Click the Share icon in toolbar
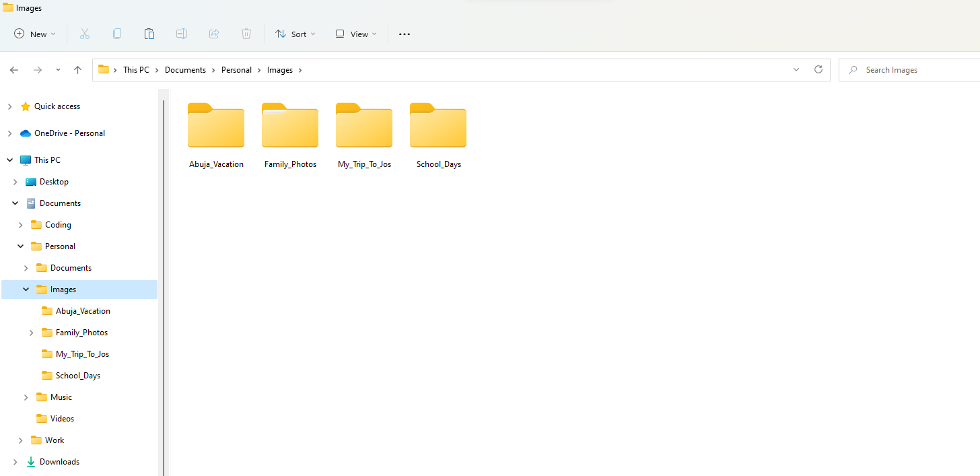This screenshot has width=980, height=476. pyautogui.click(x=214, y=34)
